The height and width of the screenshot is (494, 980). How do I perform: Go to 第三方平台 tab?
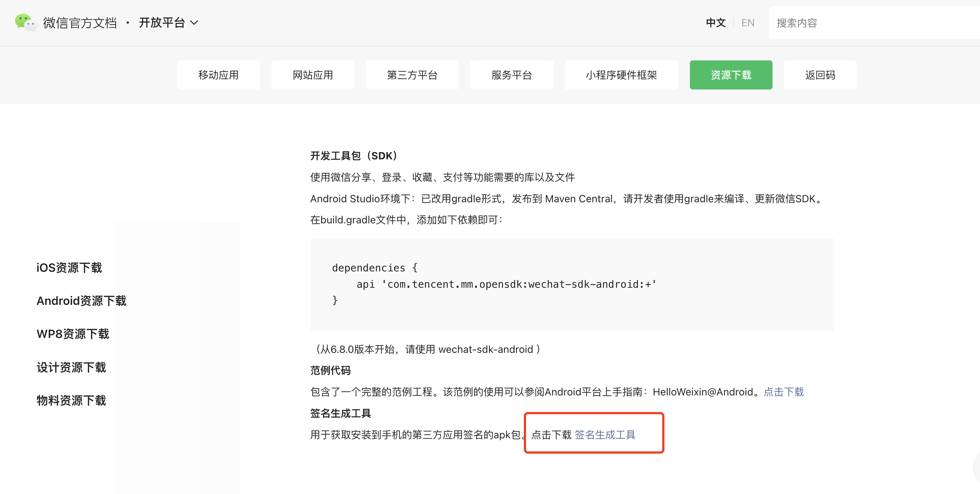tap(412, 75)
